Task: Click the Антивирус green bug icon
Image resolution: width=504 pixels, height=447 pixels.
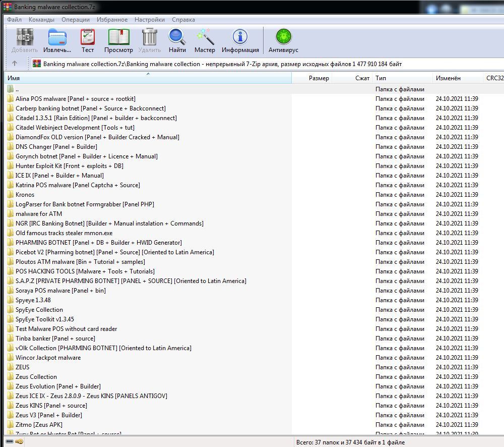Action: [x=283, y=37]
